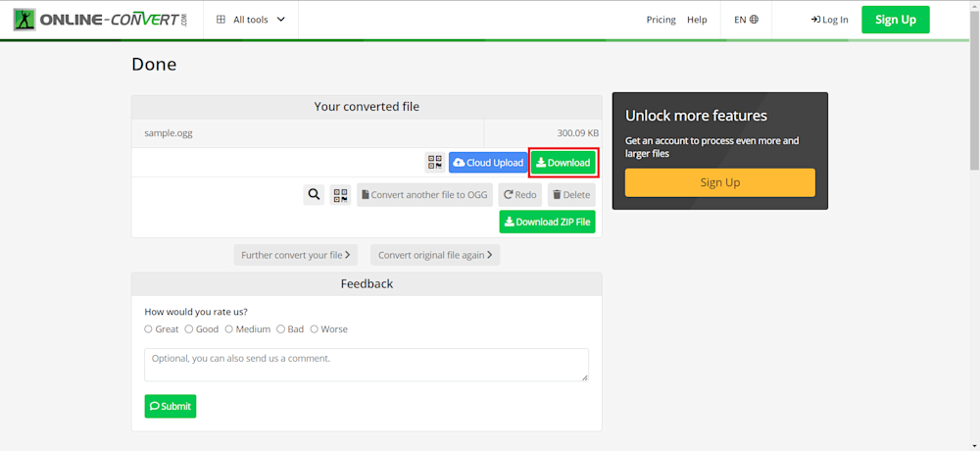Open the Help page
The image size is (980, 451).
pos(697,20)
